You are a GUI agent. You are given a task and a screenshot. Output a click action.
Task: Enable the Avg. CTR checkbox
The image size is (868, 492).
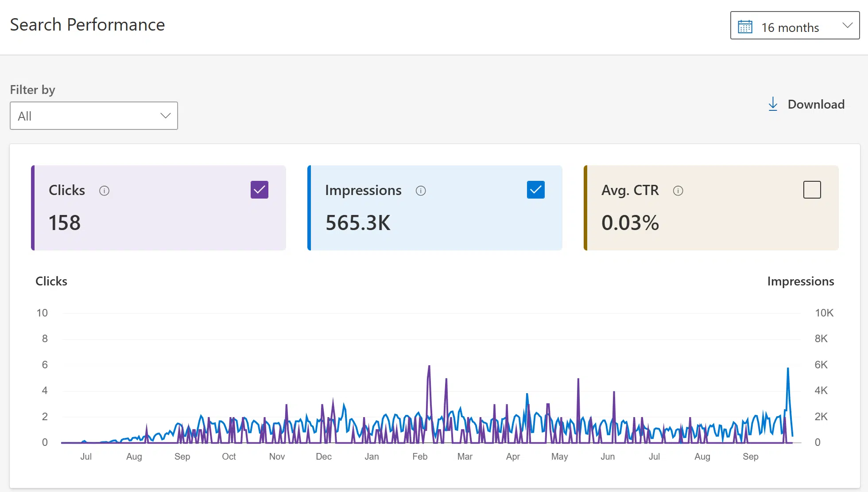[811, 190]
